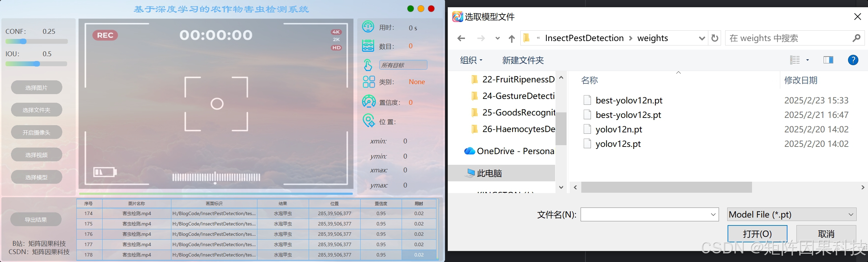Expand the view options dropdown arrow
868x262 pixels.
click(807, 60)
